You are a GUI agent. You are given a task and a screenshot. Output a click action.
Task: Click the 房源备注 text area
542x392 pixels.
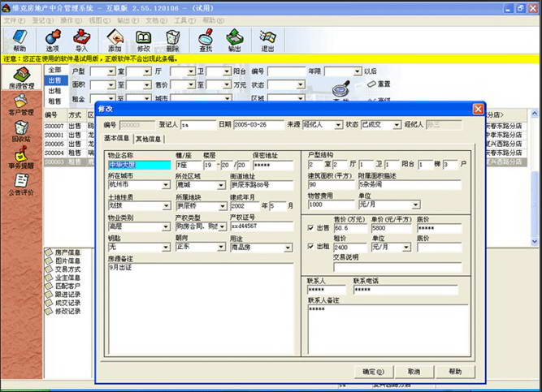201,308
